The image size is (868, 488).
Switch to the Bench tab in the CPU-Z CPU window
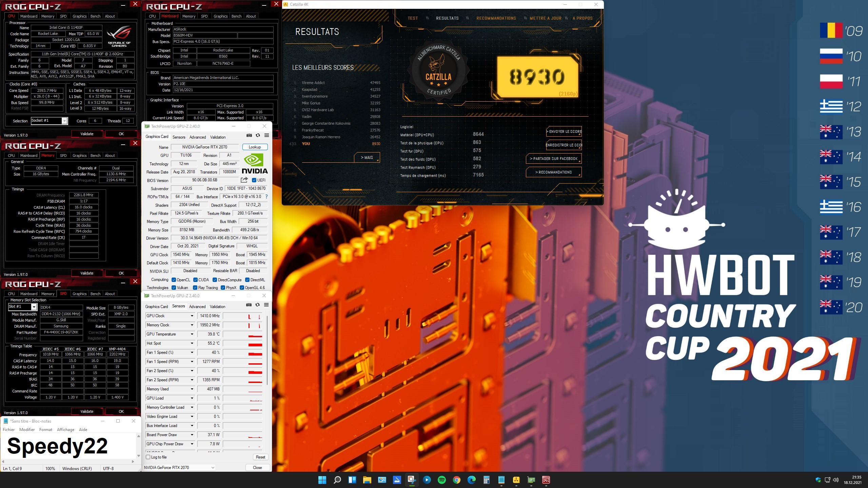point(95,16)
